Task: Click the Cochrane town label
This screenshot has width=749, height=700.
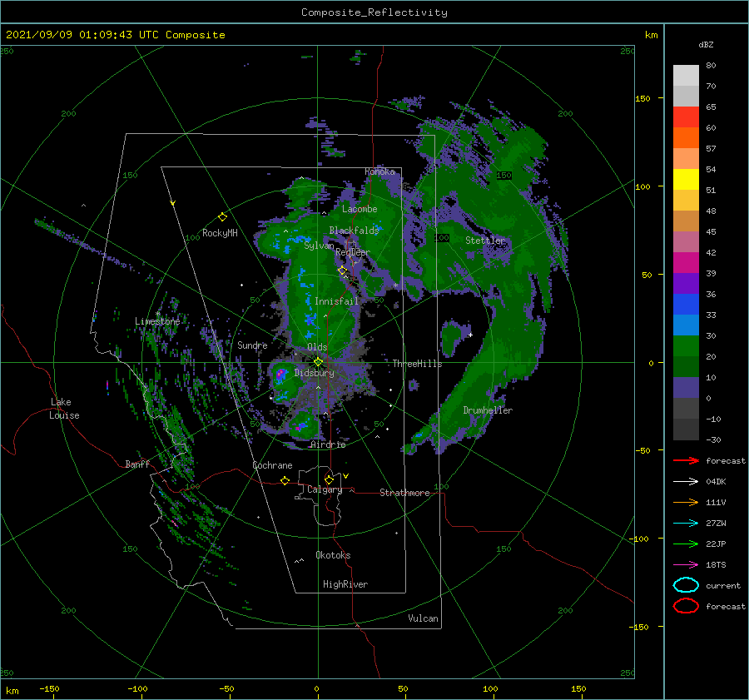Action: pyautogui.click(x=272, y=465)
